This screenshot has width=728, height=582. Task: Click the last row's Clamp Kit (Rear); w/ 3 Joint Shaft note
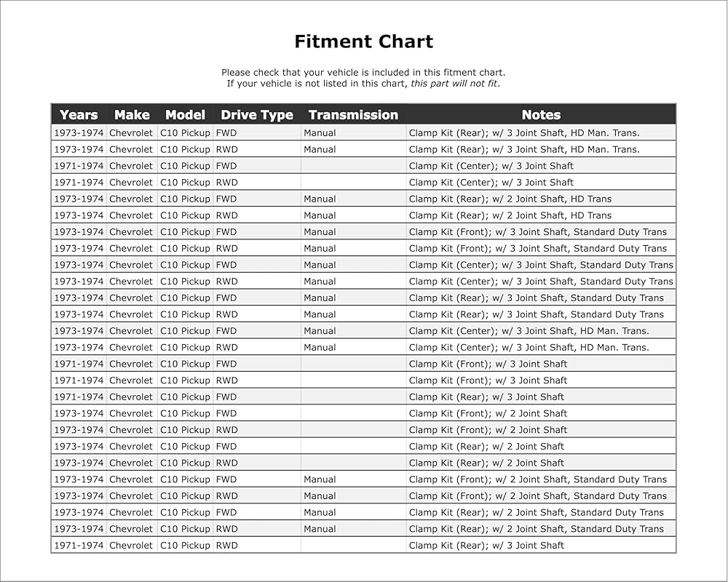486,546
